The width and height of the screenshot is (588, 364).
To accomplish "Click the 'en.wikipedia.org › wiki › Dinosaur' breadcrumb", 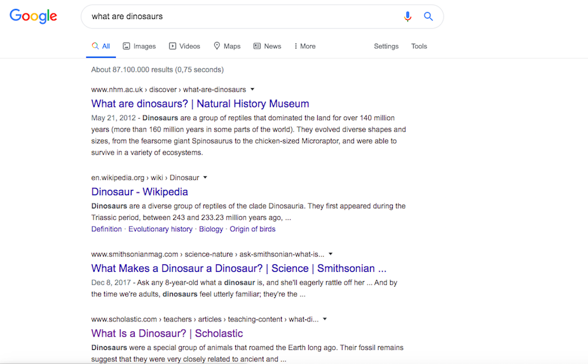I will 145,178.
